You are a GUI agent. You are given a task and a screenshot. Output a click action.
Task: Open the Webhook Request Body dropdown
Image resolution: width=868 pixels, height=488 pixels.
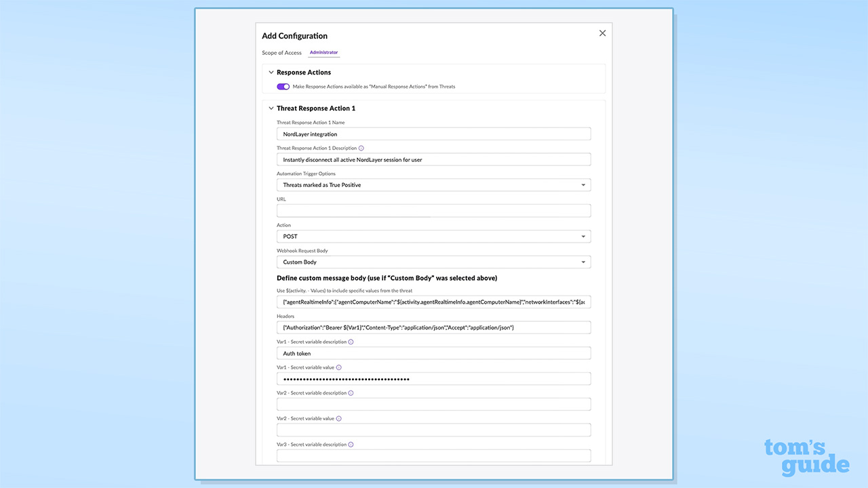point(433,262)
